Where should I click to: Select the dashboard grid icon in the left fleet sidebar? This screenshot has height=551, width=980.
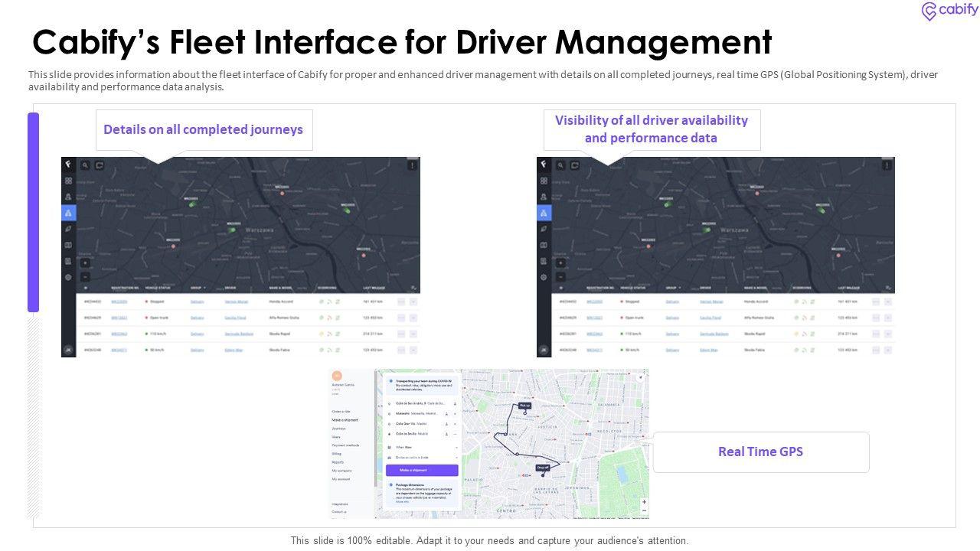(x=69, y=181)
